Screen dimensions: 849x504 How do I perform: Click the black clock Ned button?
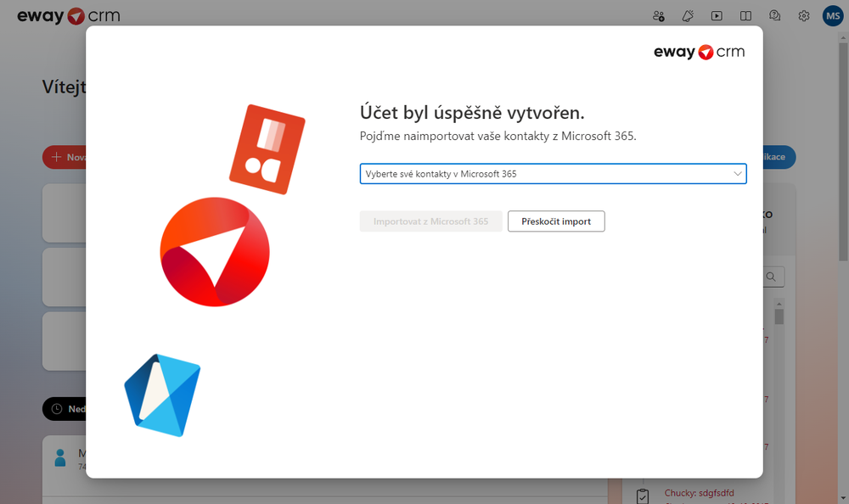65,409
